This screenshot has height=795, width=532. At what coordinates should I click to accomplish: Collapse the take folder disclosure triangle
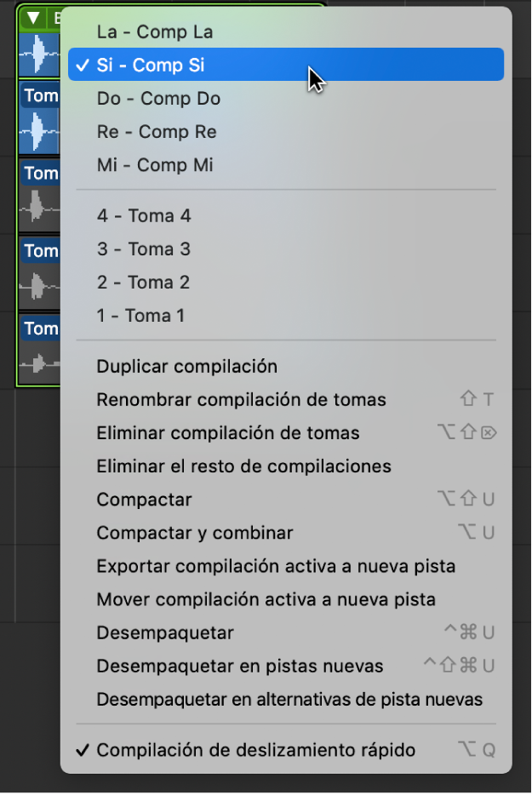point(34,18)
